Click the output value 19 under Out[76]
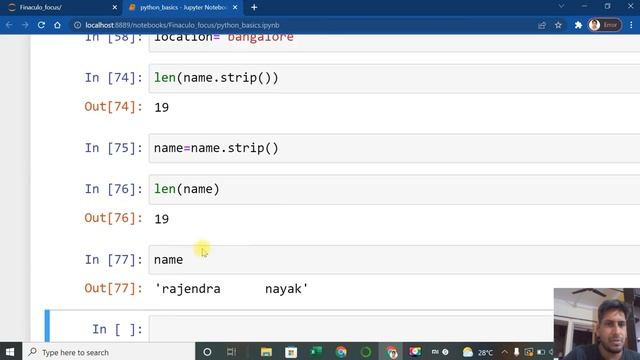Screen dimensions: 640x360 (x=162, y=219)
